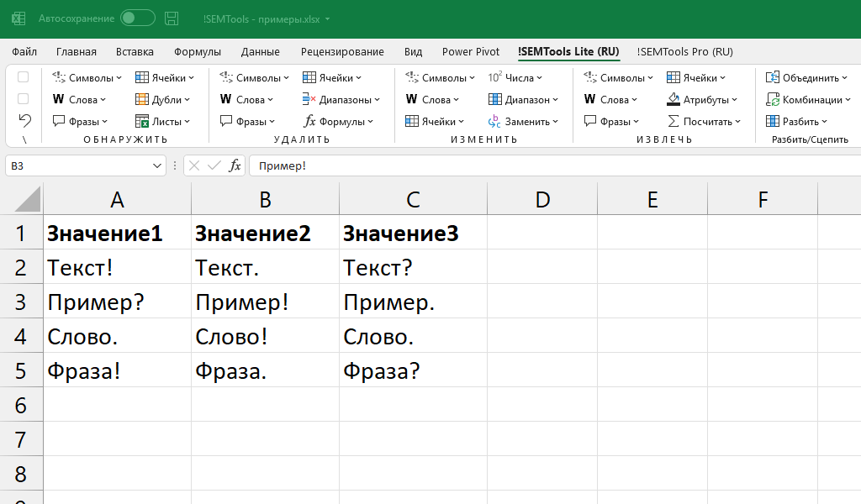Select cell Фраза? in column C

413,370
